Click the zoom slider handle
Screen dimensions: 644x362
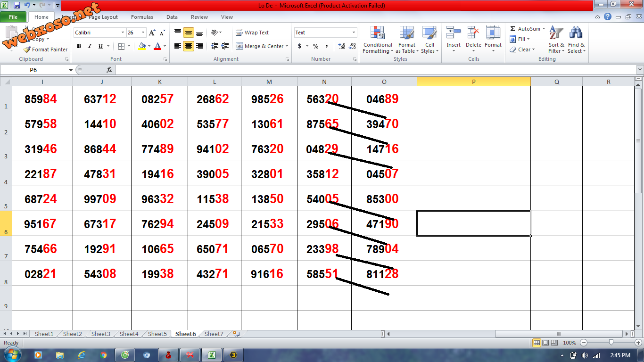pyautogui.click(x=611, y=343)
